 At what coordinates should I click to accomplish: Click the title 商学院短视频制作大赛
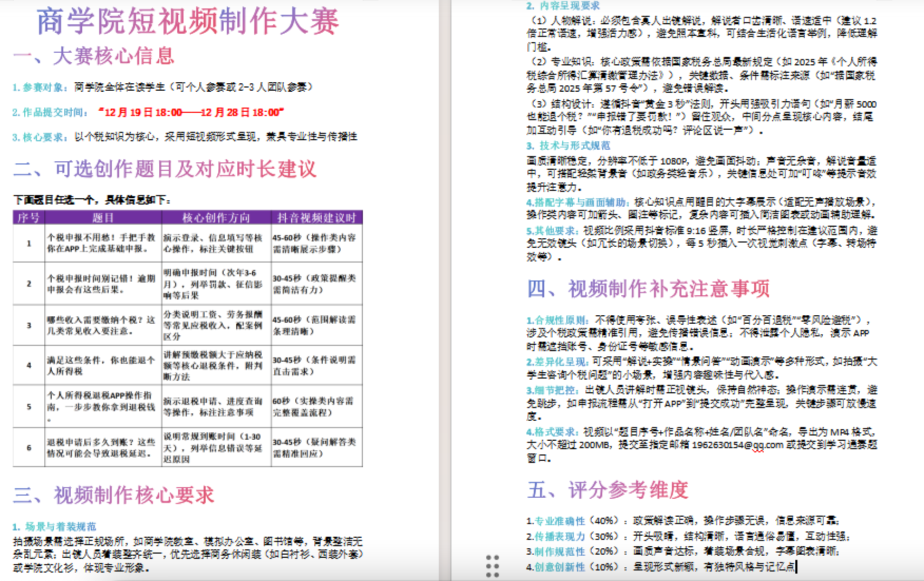click(188, 22)
